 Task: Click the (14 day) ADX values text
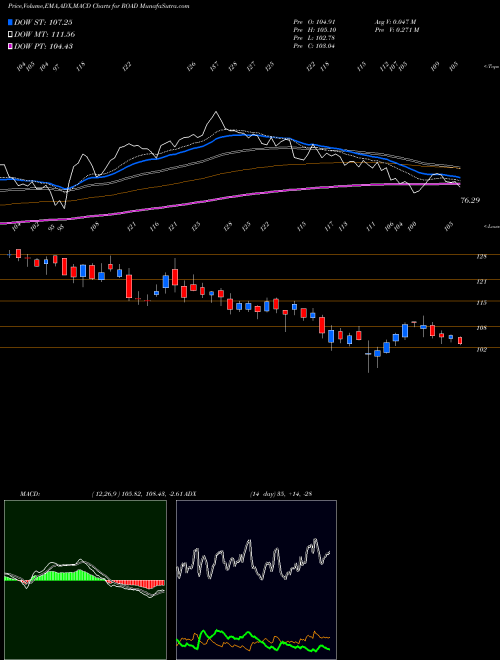280,494
